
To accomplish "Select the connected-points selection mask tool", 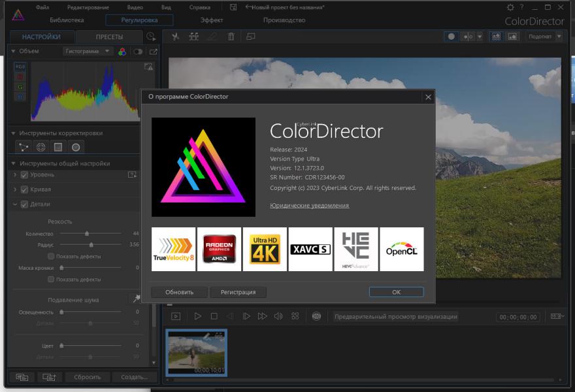I will pos(24,147).
